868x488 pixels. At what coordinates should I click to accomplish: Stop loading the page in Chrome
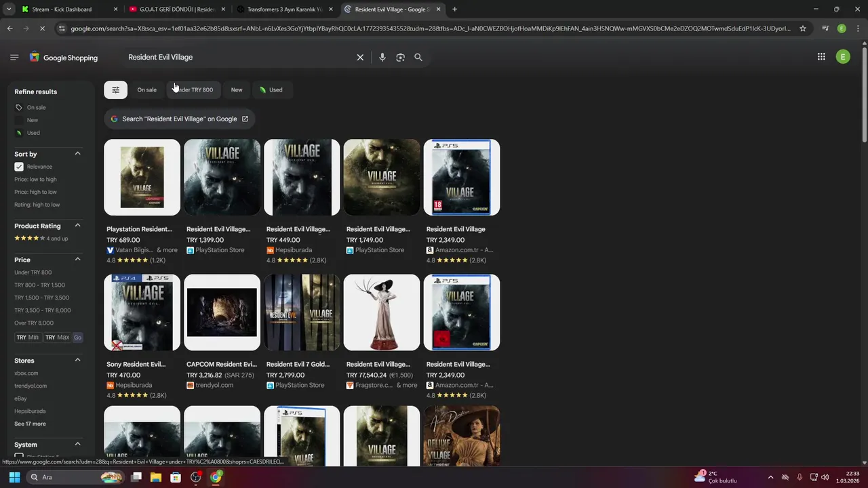tap(42, 28)
